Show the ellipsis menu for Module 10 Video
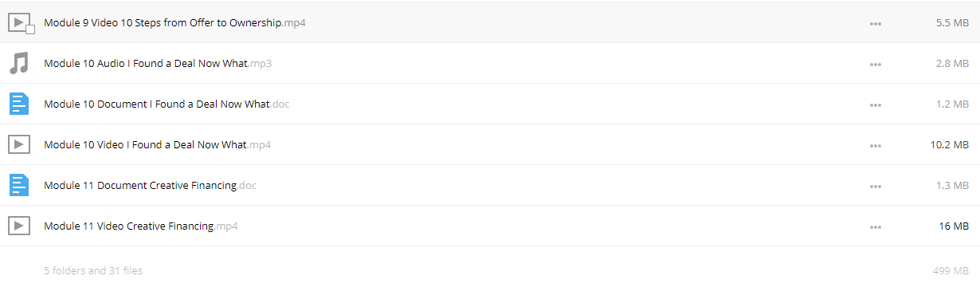 point(876,145)
